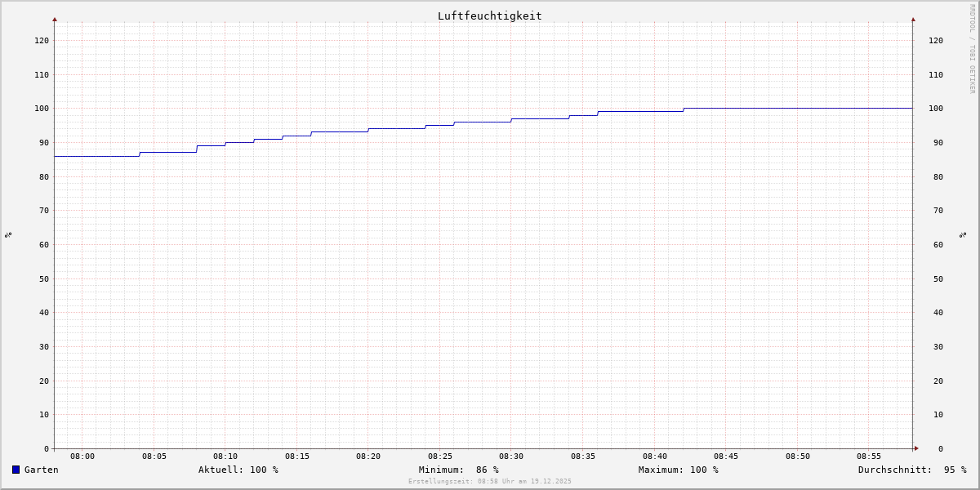Click the 08:00 time axis label
This screenshot has height=490, width=980.
coord(82,457)
